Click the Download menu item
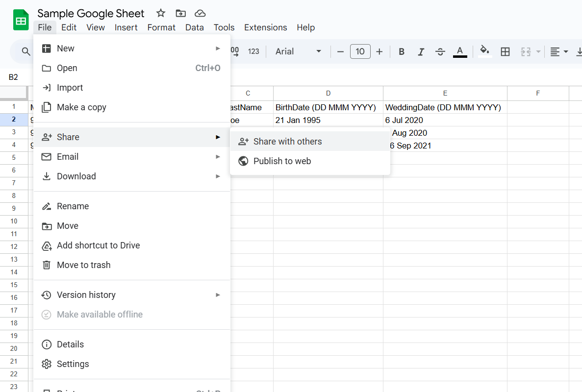Image resolution: width=582 pixels, height=392 pixels. point(132,176)
